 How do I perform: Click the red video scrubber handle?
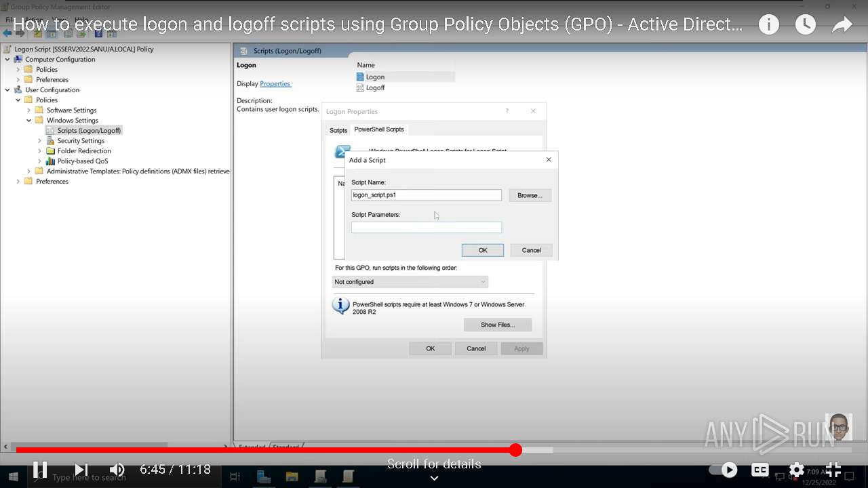(x=515, y=450)
